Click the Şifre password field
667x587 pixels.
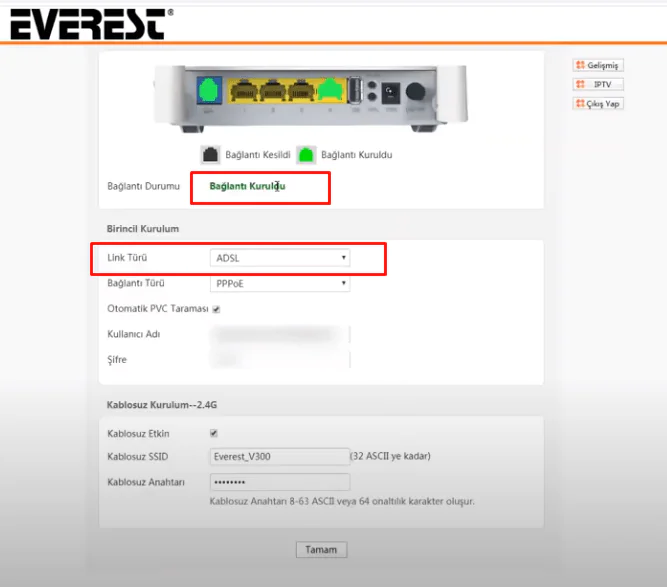pyautogui.click(x=280, y=360)
